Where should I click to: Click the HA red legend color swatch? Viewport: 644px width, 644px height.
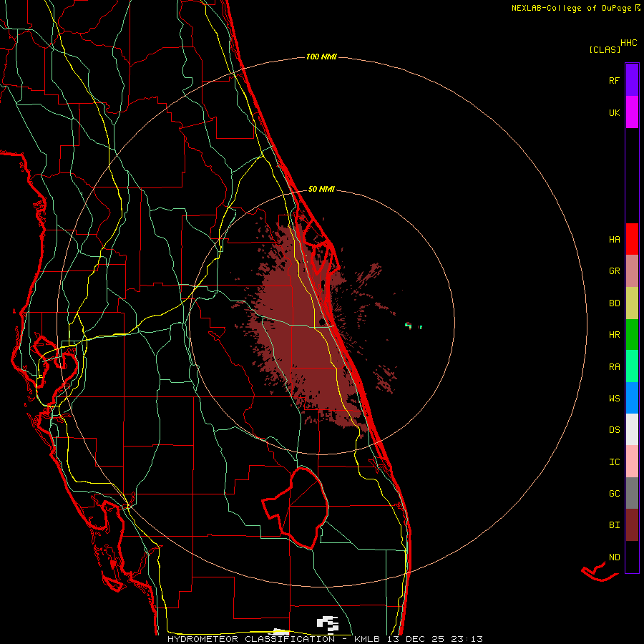click(632, 239)
